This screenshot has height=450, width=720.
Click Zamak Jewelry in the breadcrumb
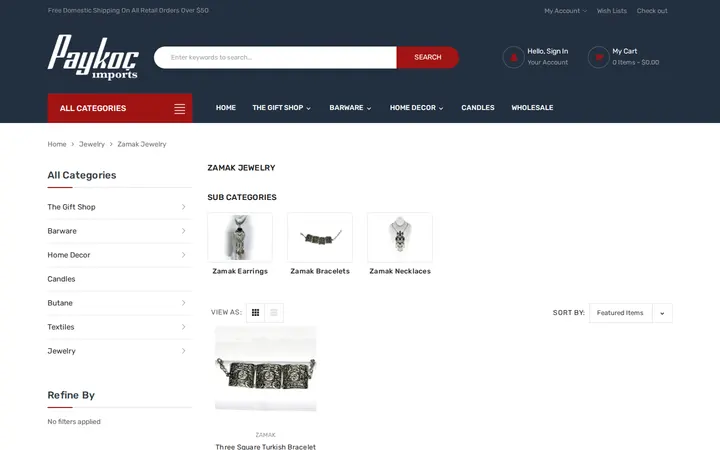point(142,144)
